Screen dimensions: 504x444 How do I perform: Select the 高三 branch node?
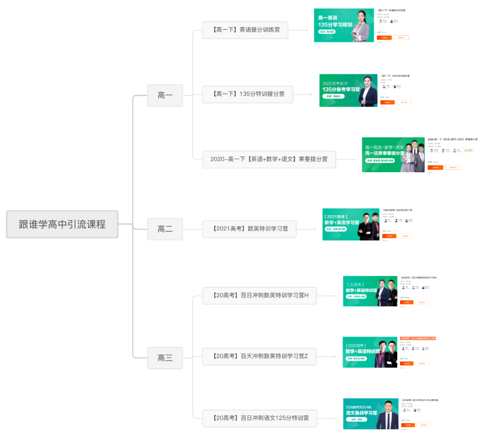point(165,358)
